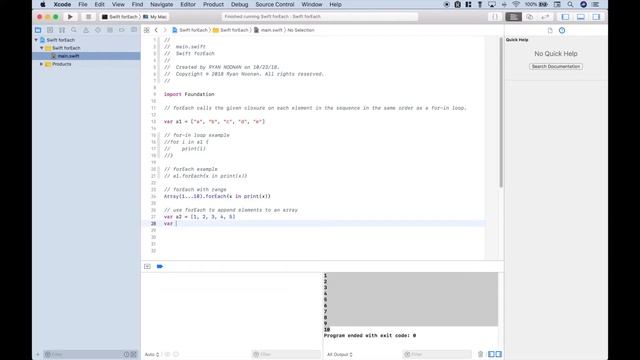The height and width of the screenshot is (360, 640).
Task: Open Notification Center menu bar icon
Action: 596,4
